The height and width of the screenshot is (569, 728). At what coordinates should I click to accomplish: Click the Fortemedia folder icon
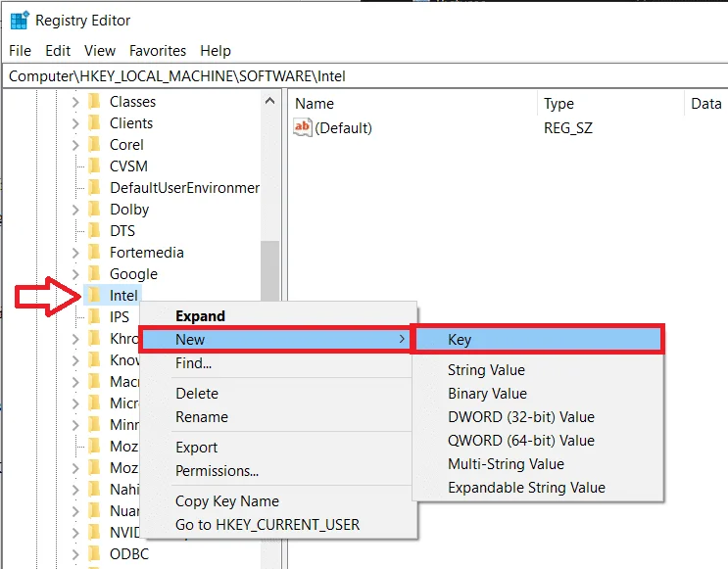point(94,252)
